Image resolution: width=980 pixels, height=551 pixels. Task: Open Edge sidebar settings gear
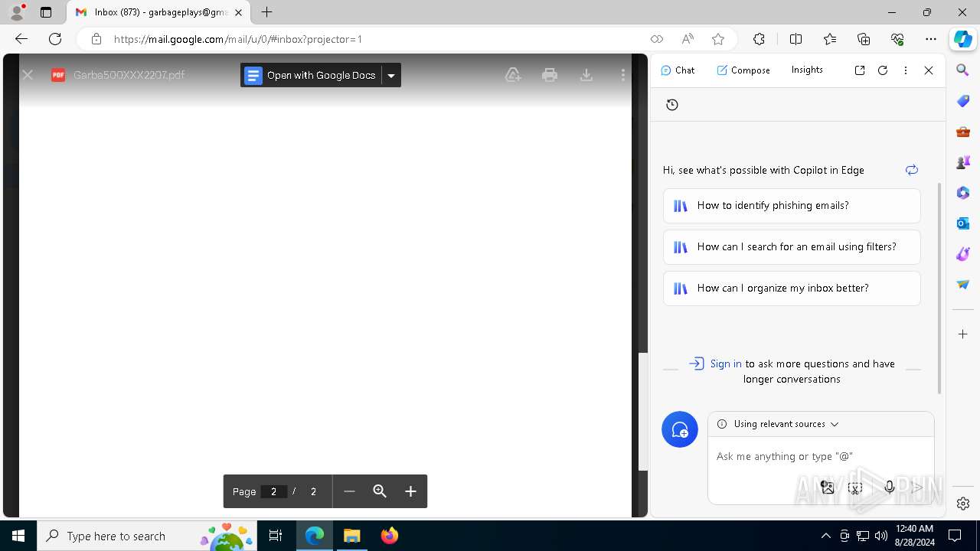963,504
